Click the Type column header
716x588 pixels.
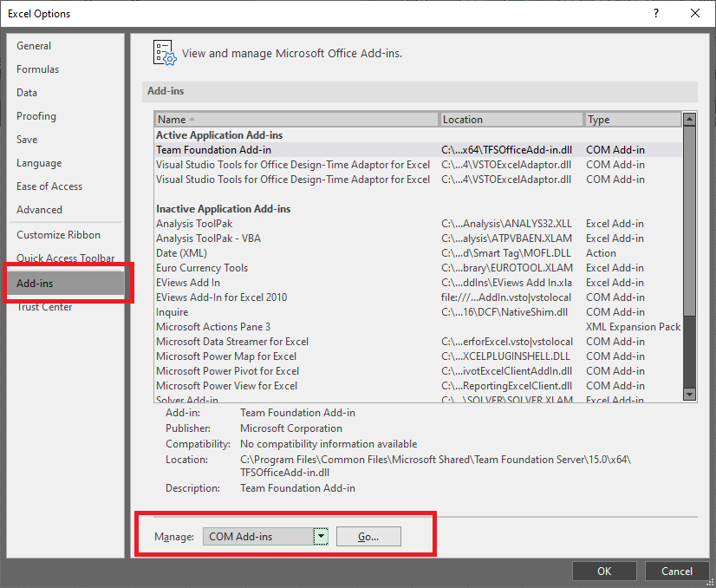pyautogui.click(x=632, y=120)
